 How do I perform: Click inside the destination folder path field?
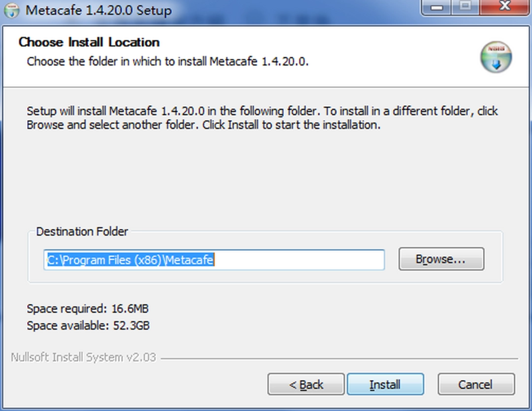214,260
